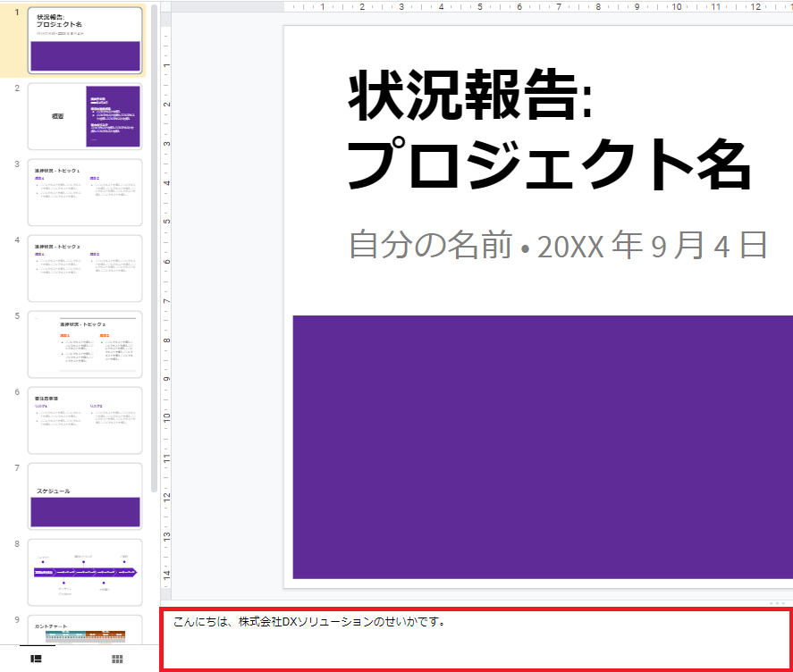793x672 pixels.
Task: Select the purple rectangle on the slide
Action: 543,447
